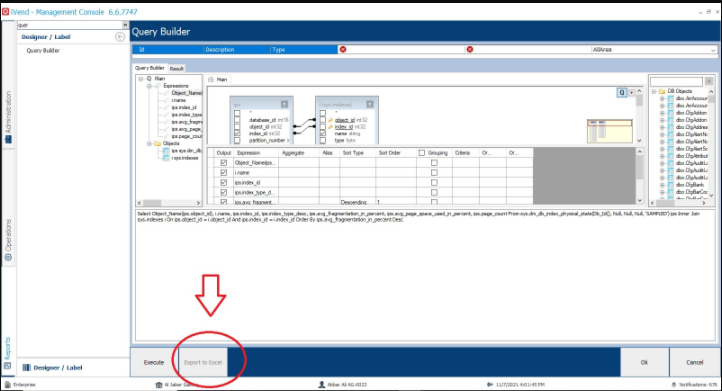Toggle Grouping checkbox for ips.index_id row
Image resolution: width=722 pixels, height=391 pixels.
[x=434, y=182]
